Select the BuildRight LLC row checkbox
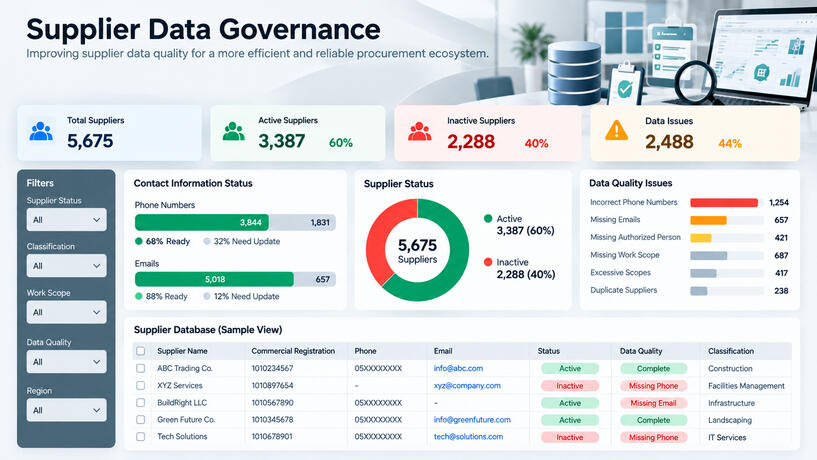Image resolution: width=817 pixels, height=460 pixels. pyautogui.click(x=141, y=403)
